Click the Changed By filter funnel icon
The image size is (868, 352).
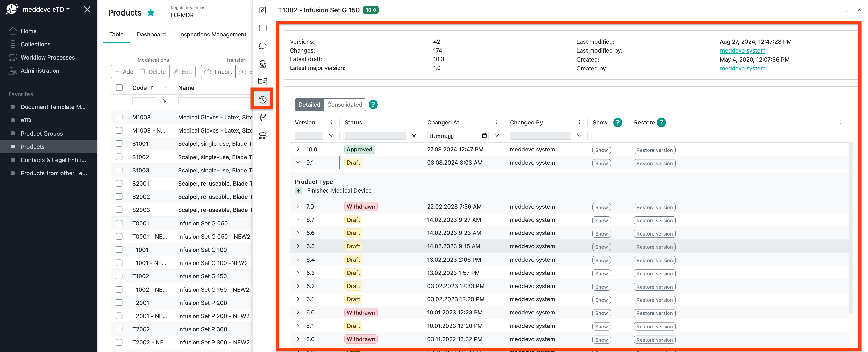point(579,136)
